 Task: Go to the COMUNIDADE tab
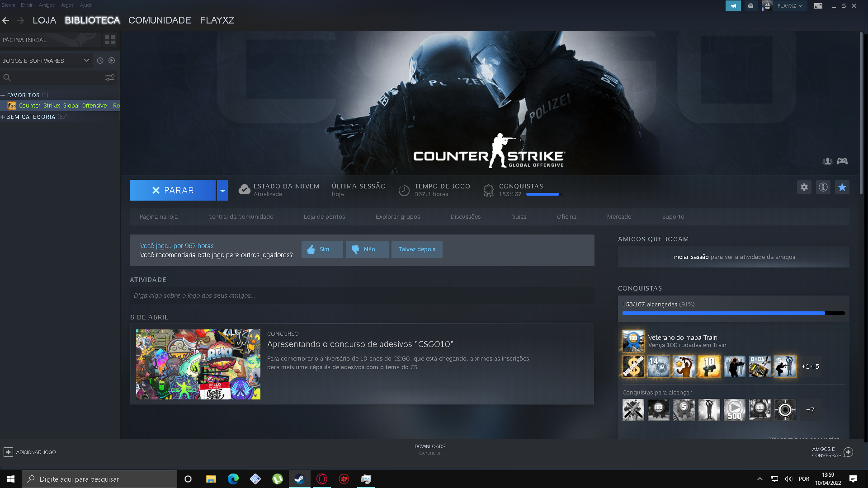[x=160, y=20]
